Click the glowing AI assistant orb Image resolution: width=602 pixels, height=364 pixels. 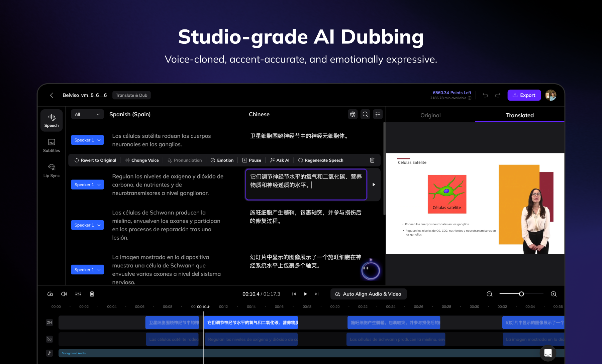pos(371,270)
